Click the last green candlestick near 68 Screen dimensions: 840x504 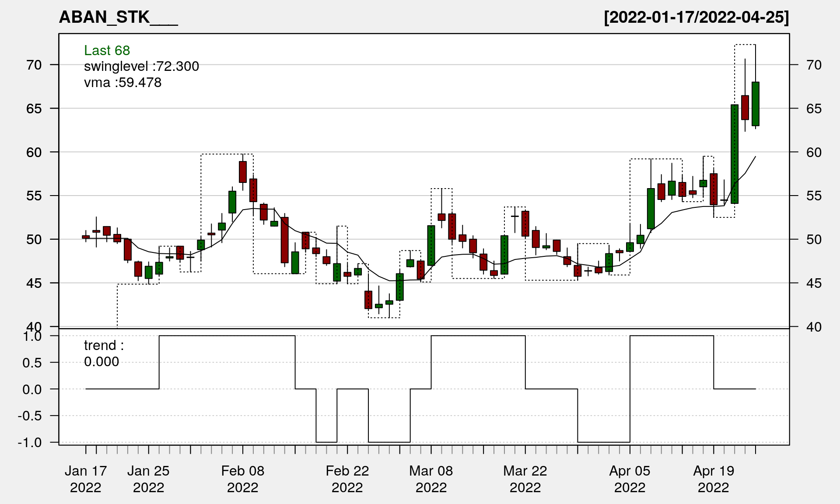(x=756, y=104)
